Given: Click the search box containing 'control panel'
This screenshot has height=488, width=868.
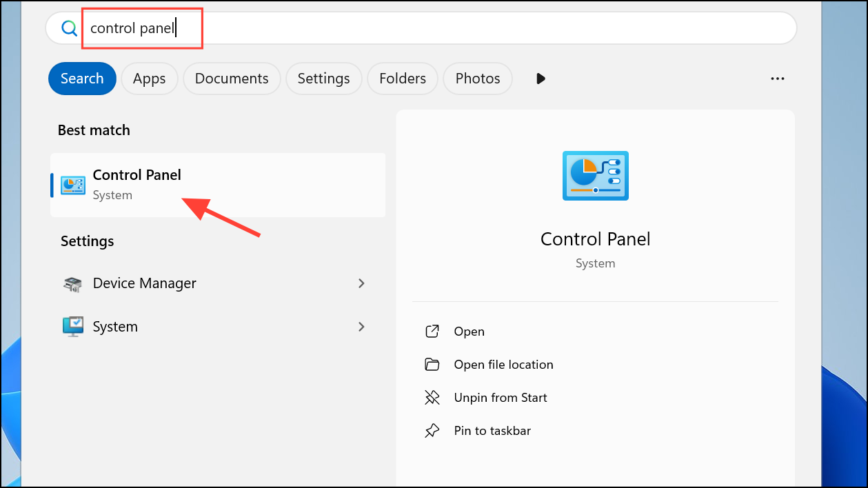Looking at the screenshot, I should [421, 28].
